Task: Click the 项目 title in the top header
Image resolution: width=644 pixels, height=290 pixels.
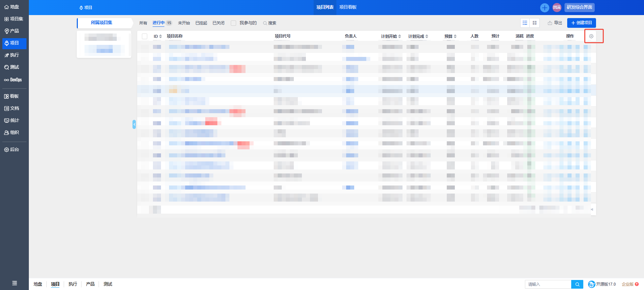Action: [x=86, y=7]
